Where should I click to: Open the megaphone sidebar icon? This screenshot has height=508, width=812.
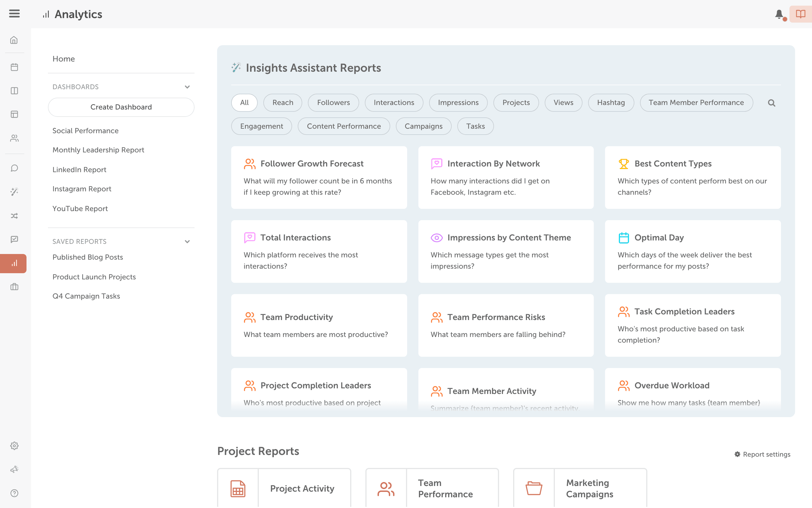click(14, 469)
